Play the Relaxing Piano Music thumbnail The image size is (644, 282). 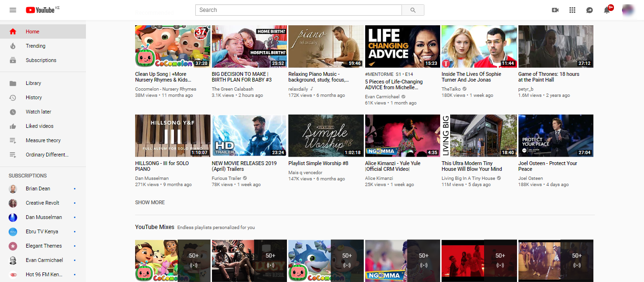pyautogui.click(x=326, y=46)
